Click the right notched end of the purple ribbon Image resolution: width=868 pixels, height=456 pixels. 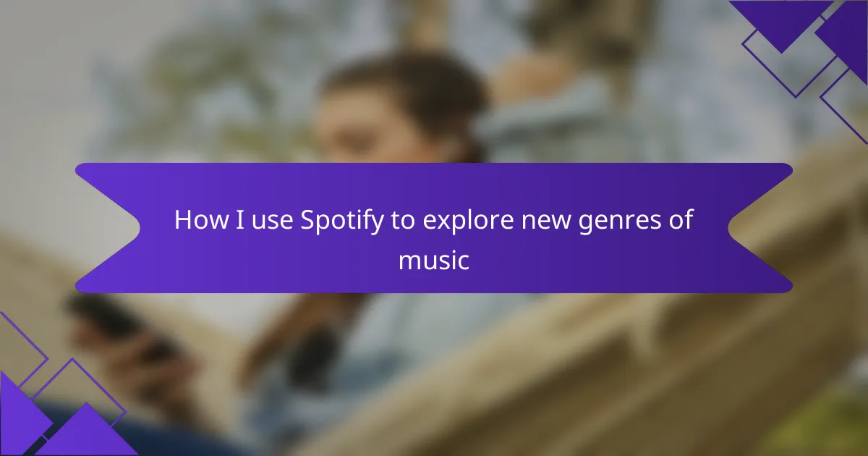click(759, 228)
